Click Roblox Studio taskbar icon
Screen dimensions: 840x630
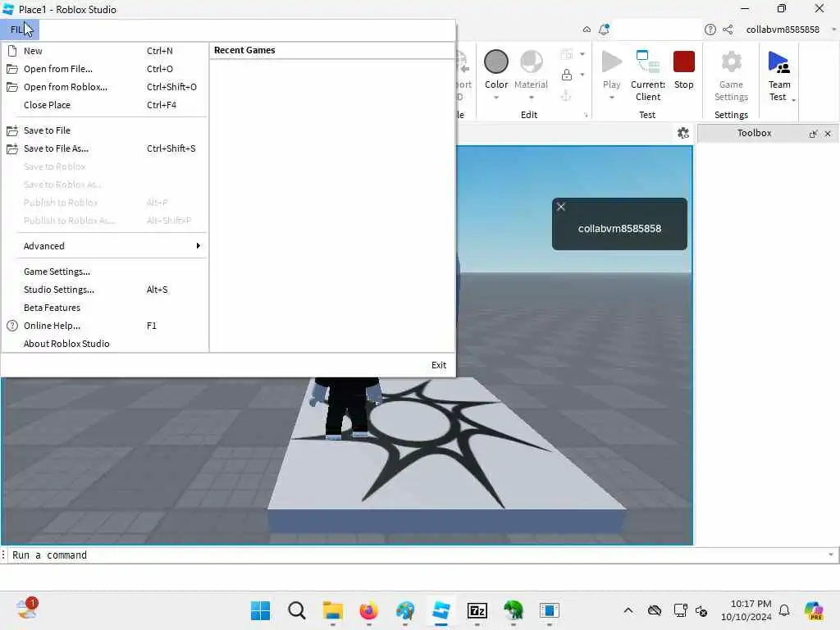point(441,610)
